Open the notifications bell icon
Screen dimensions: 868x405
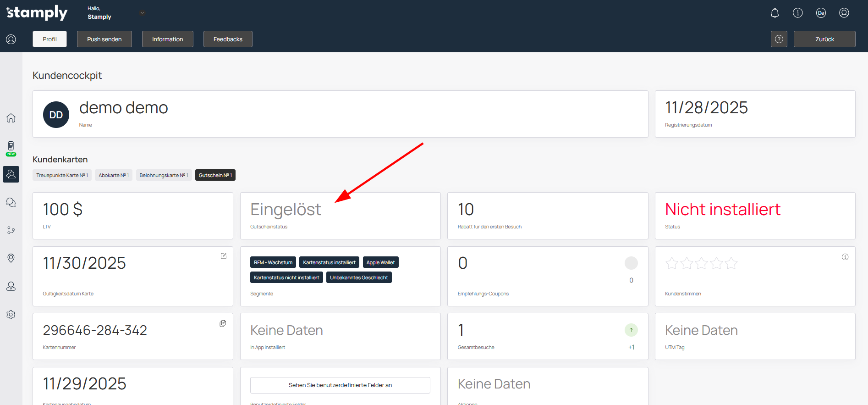pyautogui.click(x=775, y=13)
